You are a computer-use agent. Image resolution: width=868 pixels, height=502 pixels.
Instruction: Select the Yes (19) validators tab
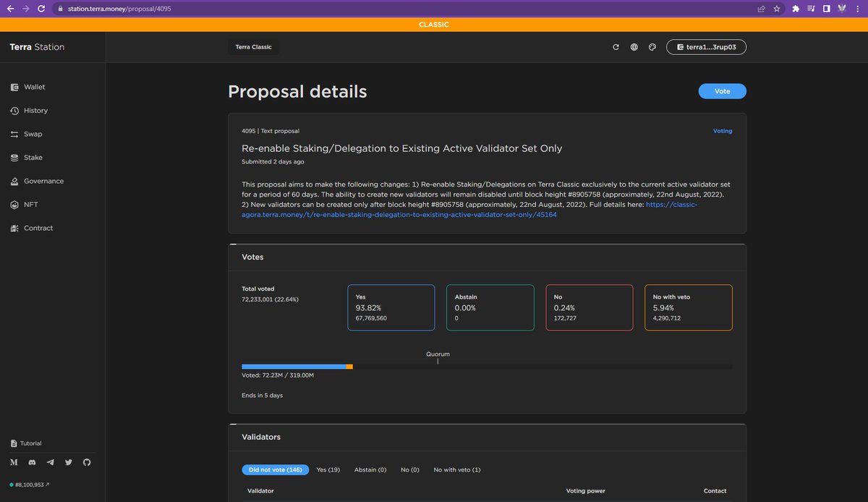coord(328,470)
